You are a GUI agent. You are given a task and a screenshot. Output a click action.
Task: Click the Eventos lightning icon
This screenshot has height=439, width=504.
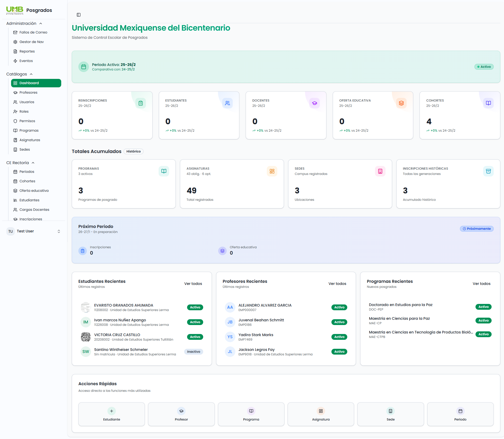click(x=15, y=61)
